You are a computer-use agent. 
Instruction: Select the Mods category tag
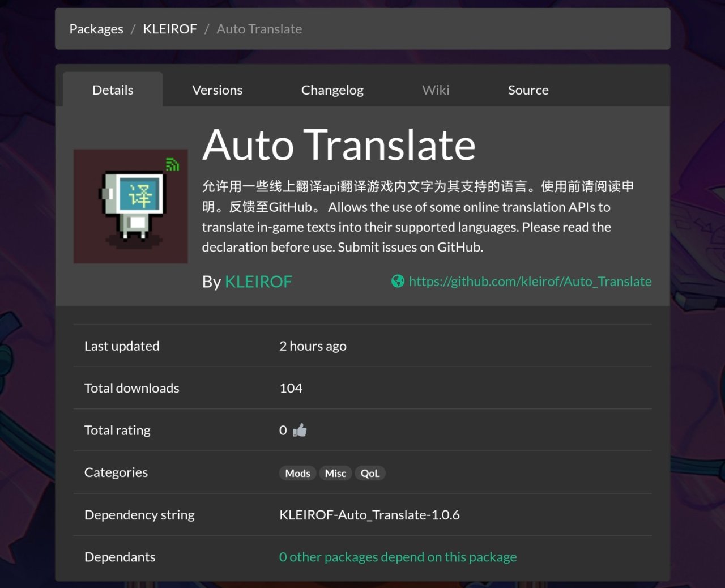pos(297,473)
